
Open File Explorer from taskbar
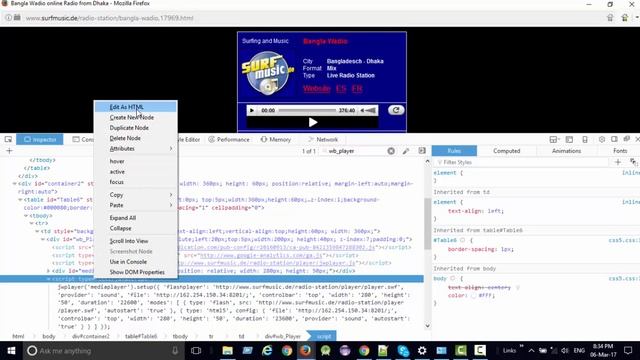(x=227, y=351)
